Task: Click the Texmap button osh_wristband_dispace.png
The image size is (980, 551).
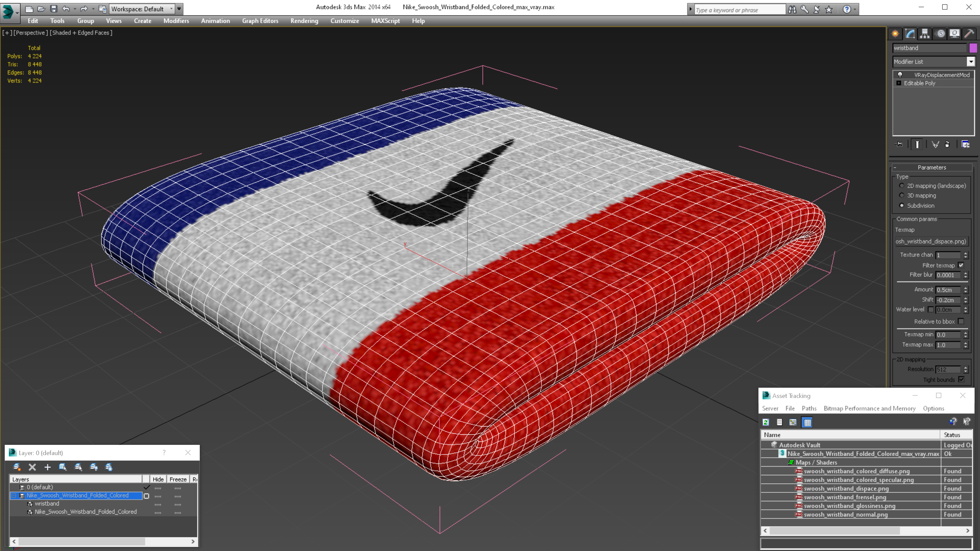Action: point(931,241)
